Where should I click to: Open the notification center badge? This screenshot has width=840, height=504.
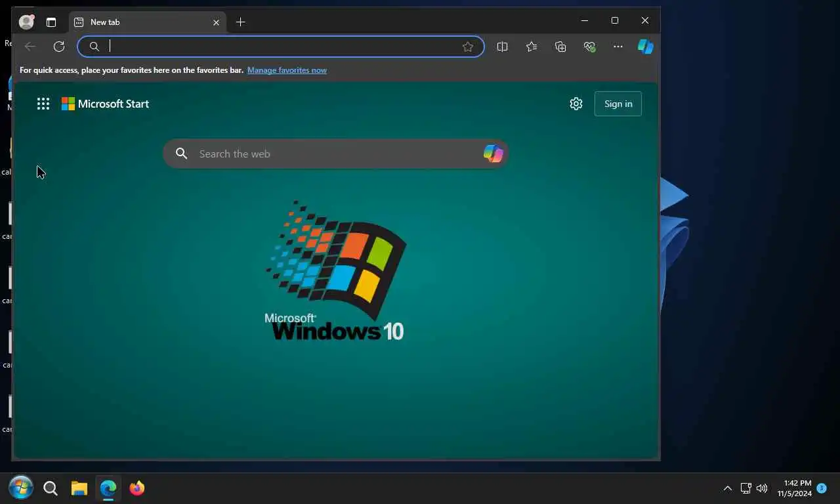[x=822, y=488]
